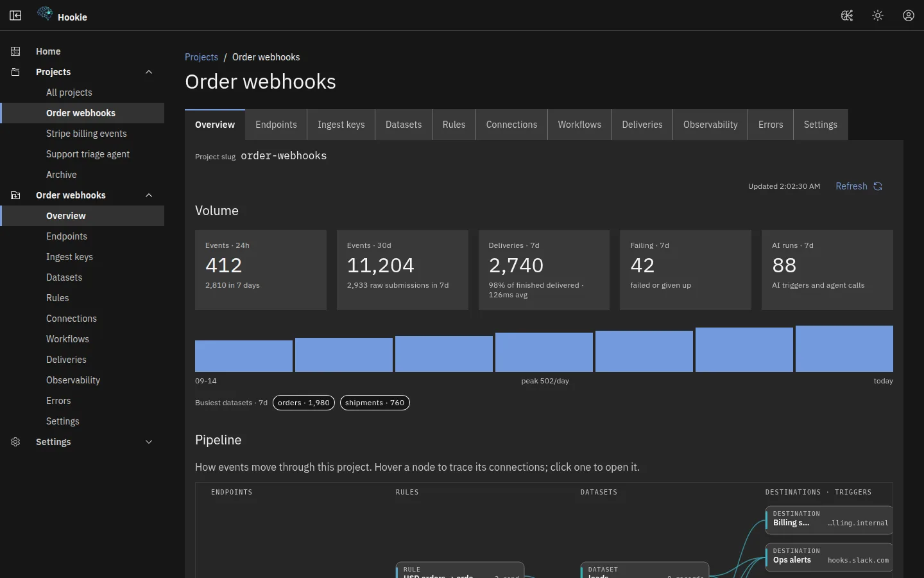Go to the Rules tab

click(454, 125)
